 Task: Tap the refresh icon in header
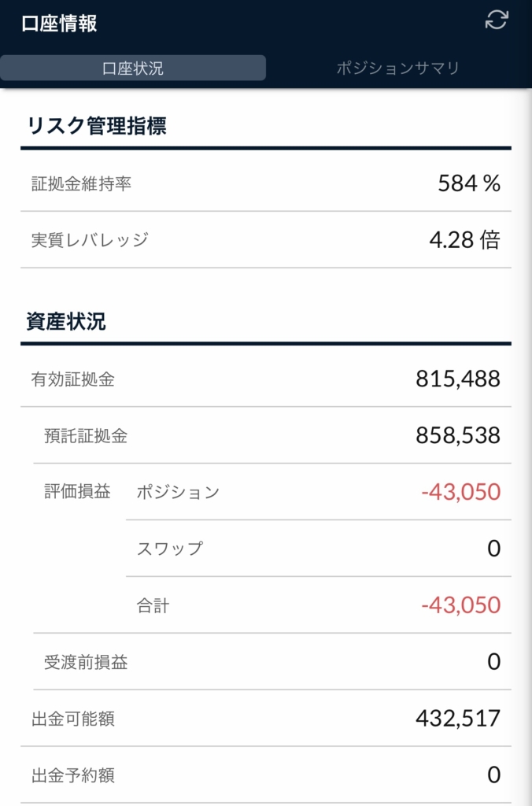coord(496,20)
